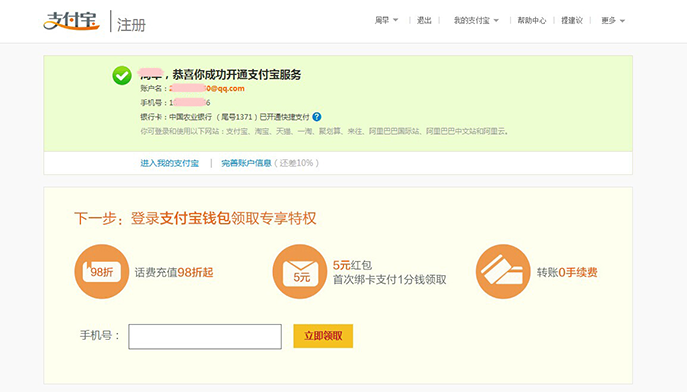Click the 中国农业银行 bank card line
This screenshot has height=392, width=687.
click(x=225, y=117)
